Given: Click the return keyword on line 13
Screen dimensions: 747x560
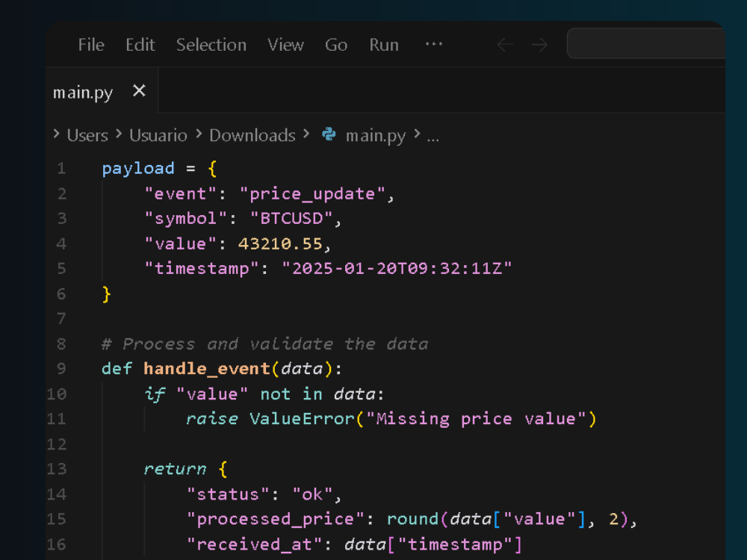Looking at the screenshot, I should tap(175, 469).
